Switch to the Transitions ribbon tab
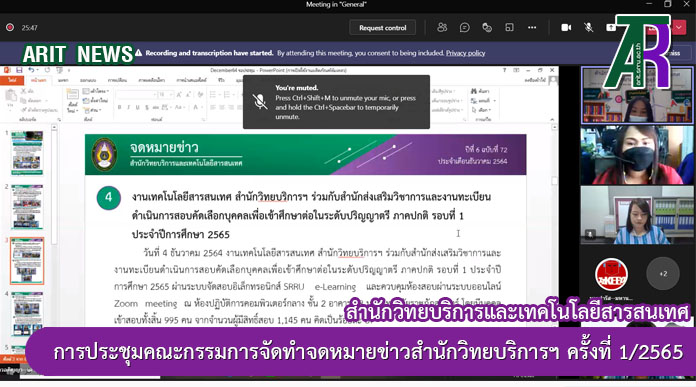The width and height of the screenshot is (696, 387). 117,80
